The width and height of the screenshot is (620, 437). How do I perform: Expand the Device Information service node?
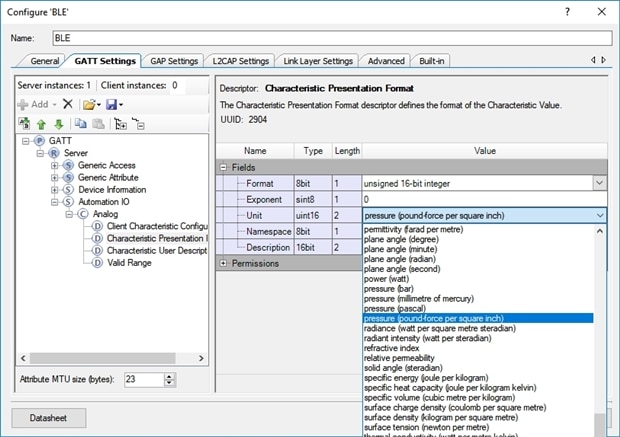[55, 189]
